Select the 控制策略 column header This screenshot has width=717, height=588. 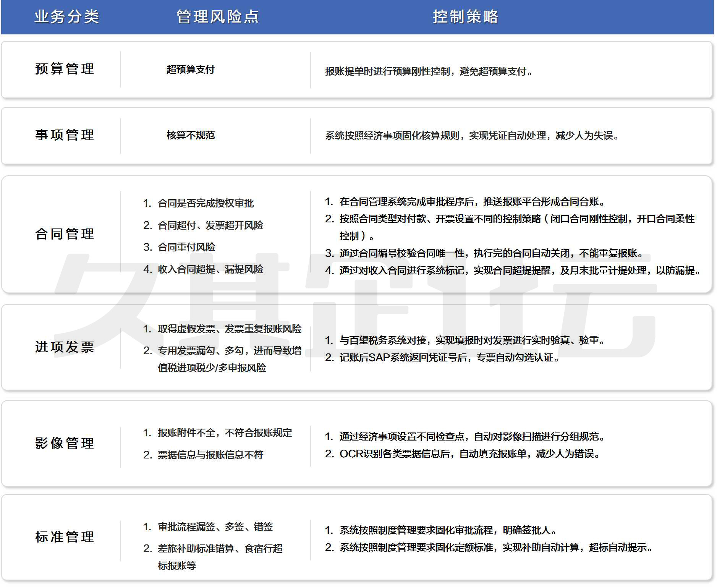click(465, 17)
